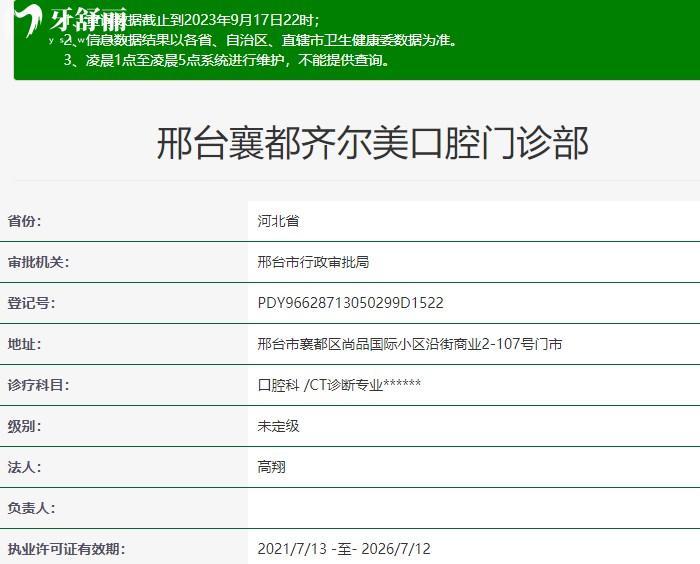Screen dimensions: 700x564
Task: Select the 地址 label
Action: coord(25,344)
